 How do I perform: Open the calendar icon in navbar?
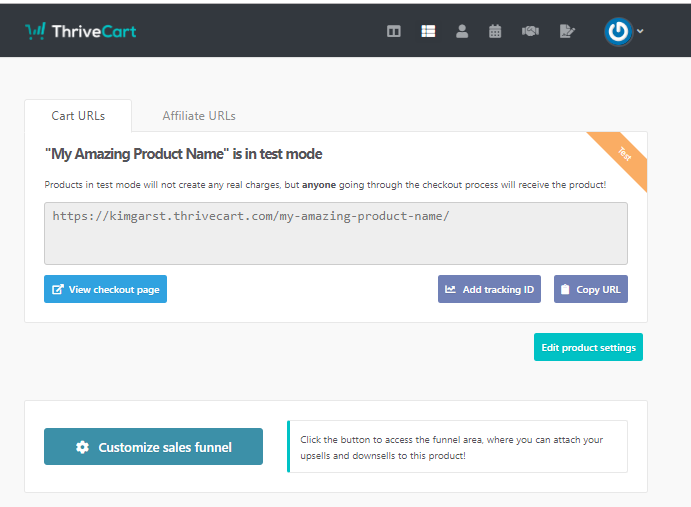[x=495, y=31]
